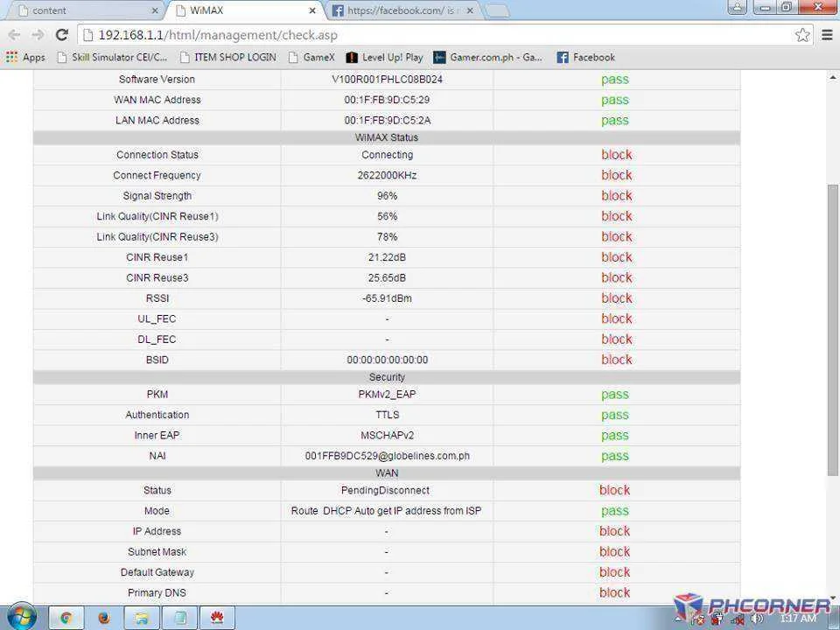Click the WAN section header
The height and width of the screenshot is (630, 840).
387,473
